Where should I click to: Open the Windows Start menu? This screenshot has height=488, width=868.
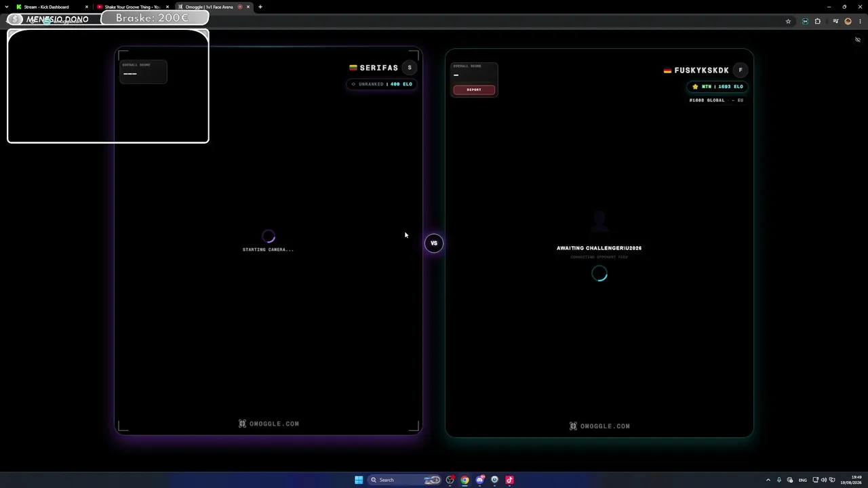[359, 480]
